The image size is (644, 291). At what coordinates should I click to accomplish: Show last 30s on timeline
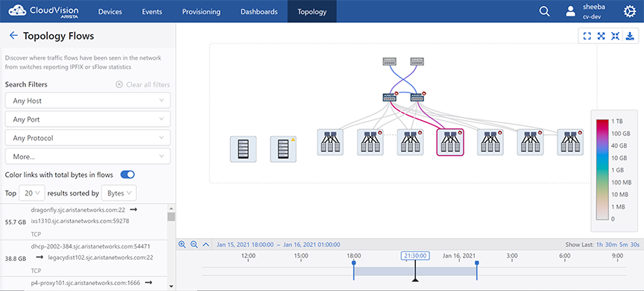coord(635,245)
